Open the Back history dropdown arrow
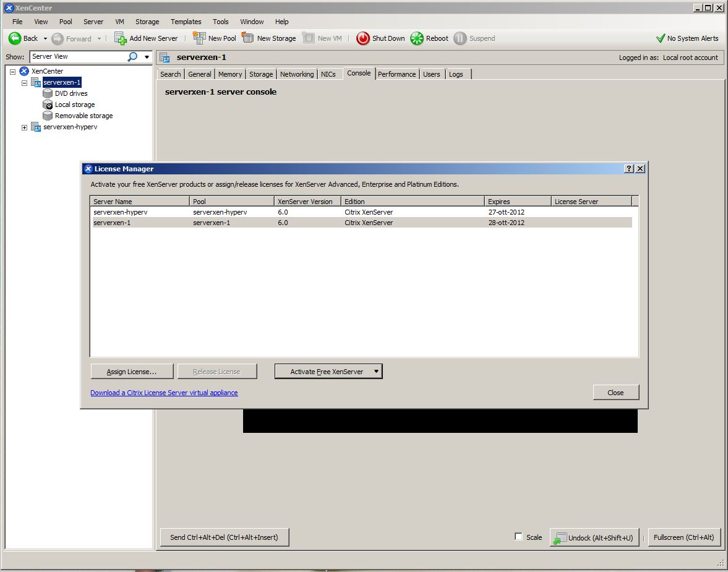 [x=46, y=38]
